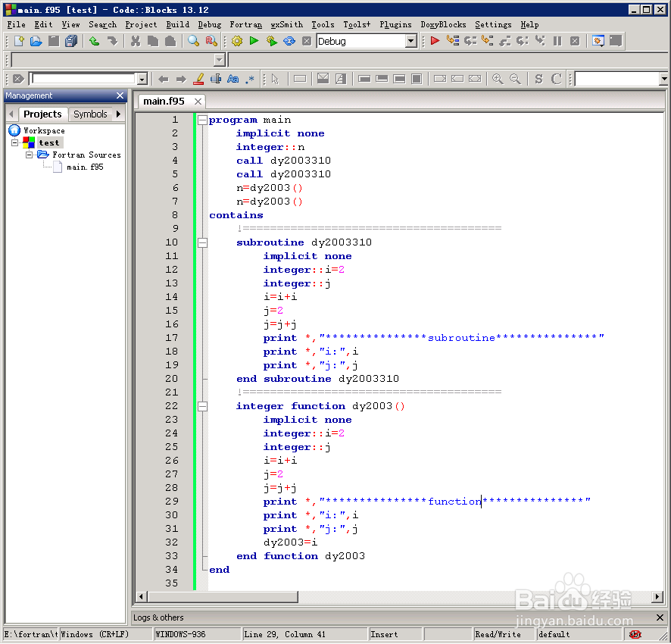The width and height of the screenshot is (671, 644).
Task: Click the Rebuild icon
Action: pyautogui.click(x=289, y=41)
